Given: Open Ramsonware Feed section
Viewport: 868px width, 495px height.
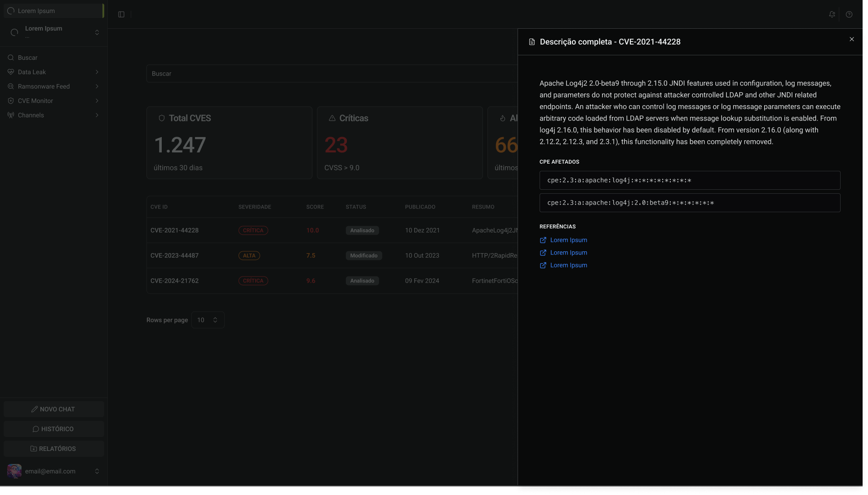Looking at the screenshot, I should click(54, 86).
